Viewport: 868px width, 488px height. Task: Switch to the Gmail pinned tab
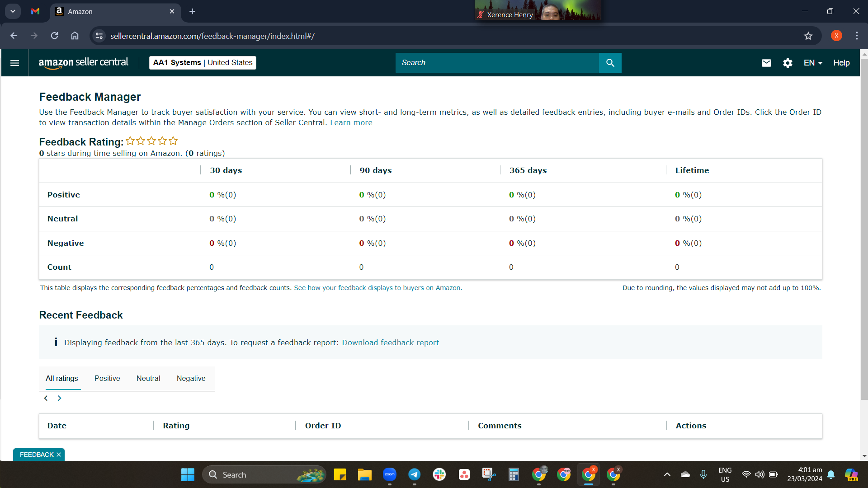35,11
